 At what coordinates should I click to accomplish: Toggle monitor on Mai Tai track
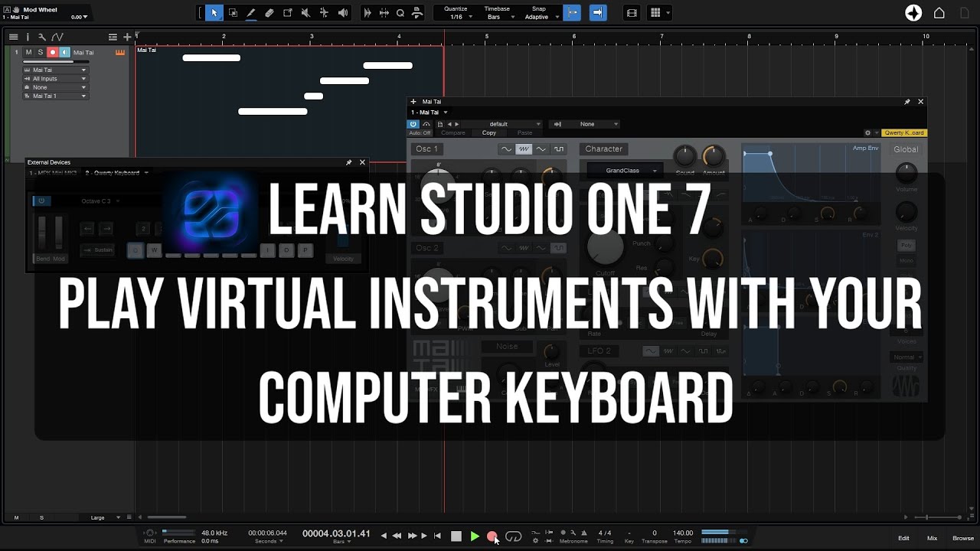pyautogui.click(x=64, y=52)
